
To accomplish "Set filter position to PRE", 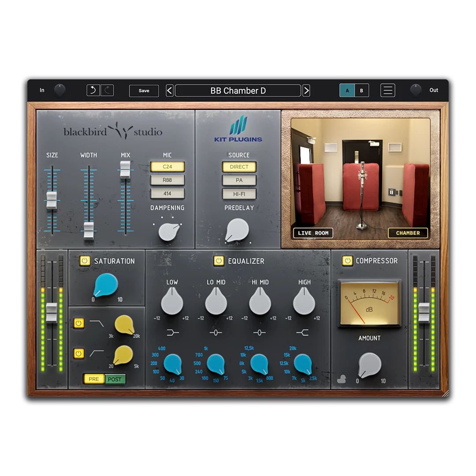I will [94, 379].
